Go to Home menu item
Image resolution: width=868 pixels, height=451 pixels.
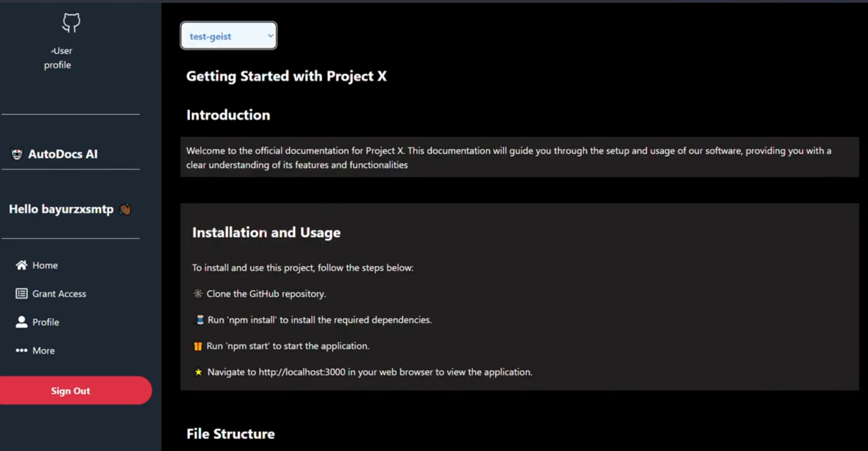pyautogui.click(x=45, y=265)
